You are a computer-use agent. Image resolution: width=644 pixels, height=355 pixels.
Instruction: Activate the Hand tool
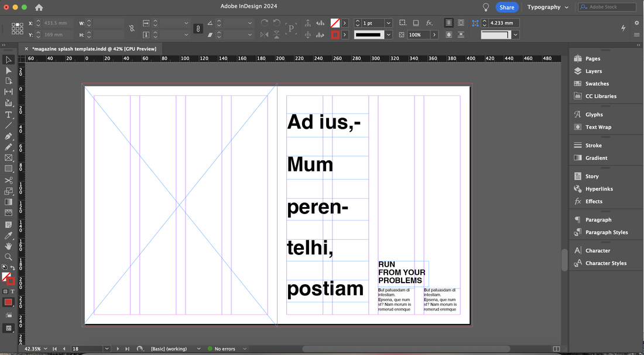(8, 246)
